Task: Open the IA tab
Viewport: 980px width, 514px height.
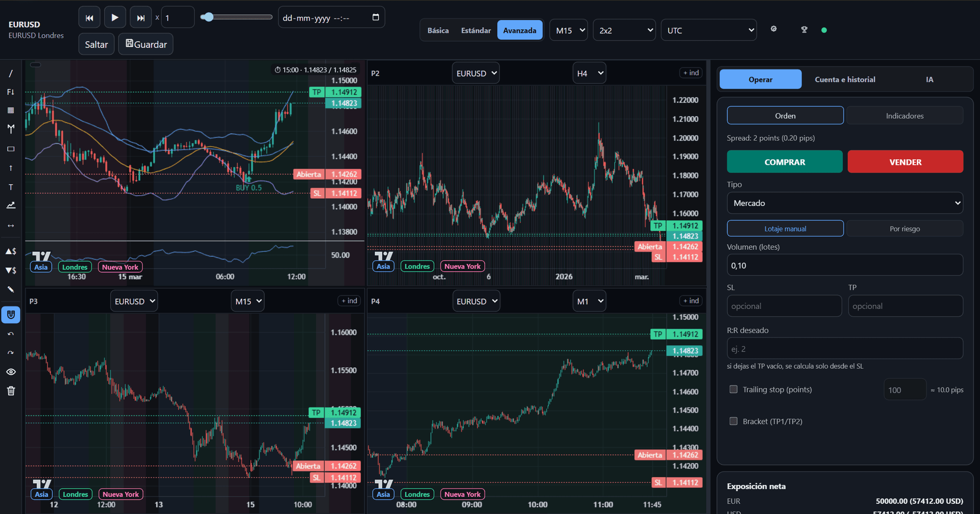Action: tap(929, 79)
